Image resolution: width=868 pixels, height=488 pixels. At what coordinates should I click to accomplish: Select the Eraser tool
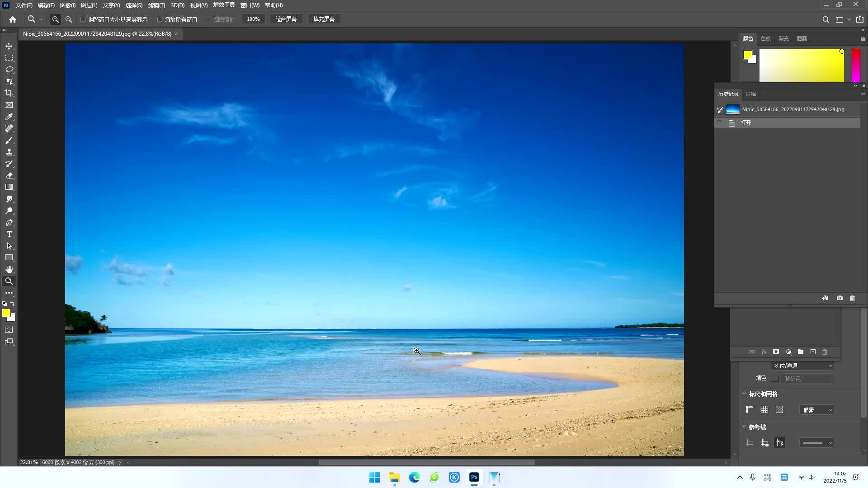click(9, 176)
